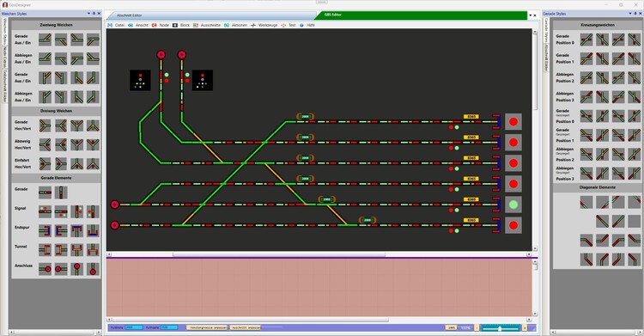Click the Fenstergrösse anpassen button

207,327
